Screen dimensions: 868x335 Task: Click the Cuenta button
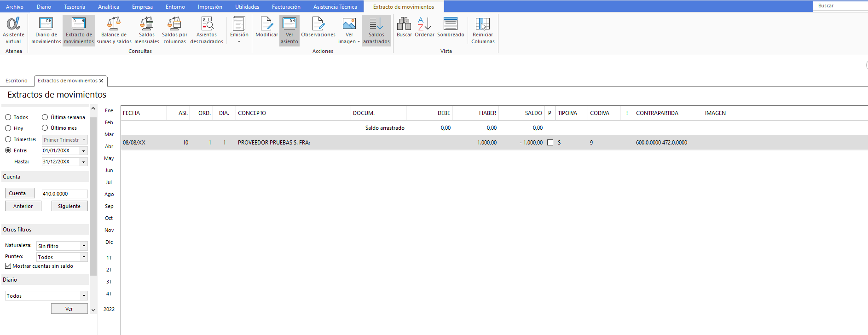tap(20, 193)
